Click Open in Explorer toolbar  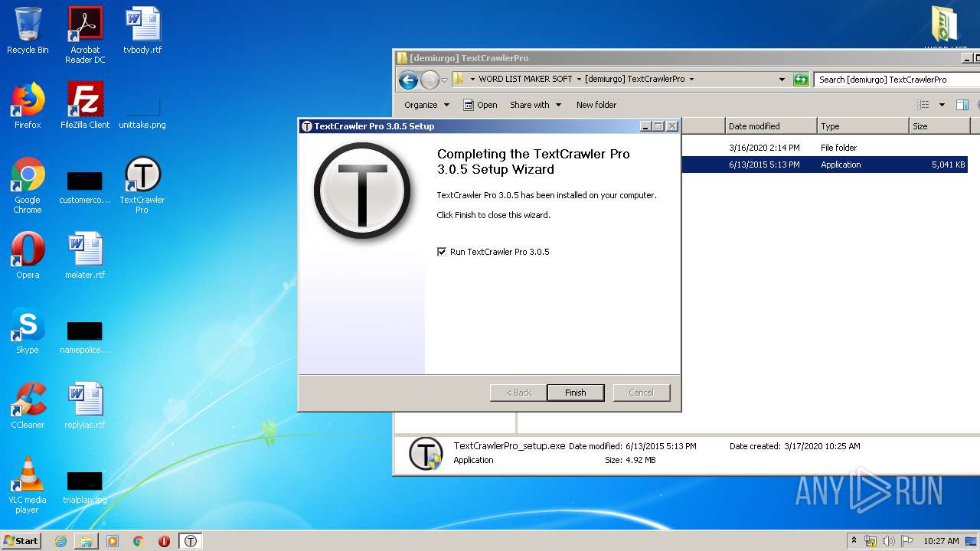(x=480, y=105)
